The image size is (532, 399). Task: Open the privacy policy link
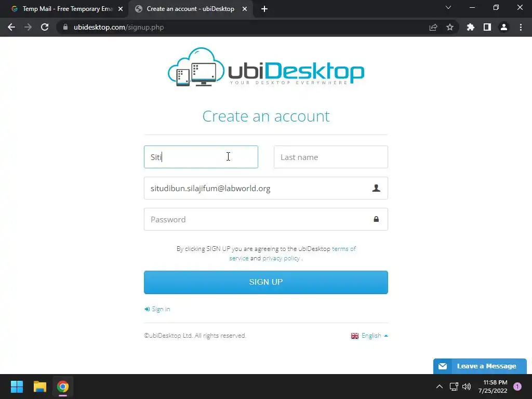click(281, 258)
